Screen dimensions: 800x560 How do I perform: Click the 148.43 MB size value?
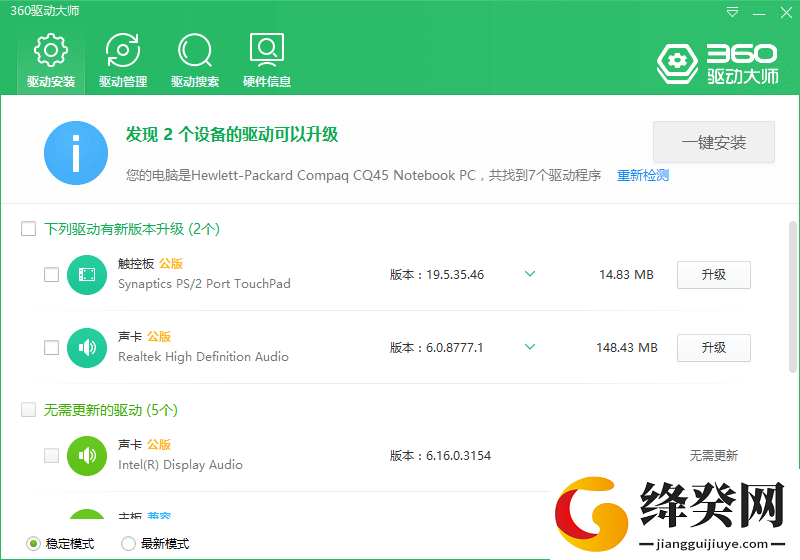pyautogui.click(x=627, y=348)
